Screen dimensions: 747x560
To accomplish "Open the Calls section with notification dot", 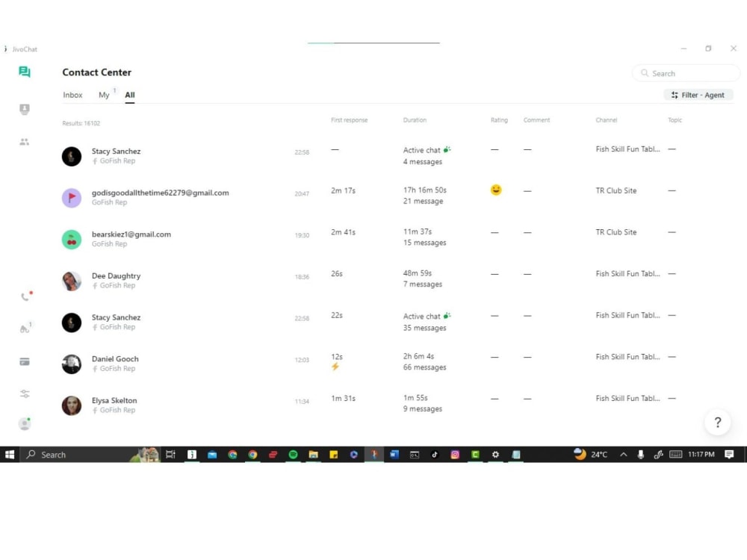I will [x=26, y=295].
